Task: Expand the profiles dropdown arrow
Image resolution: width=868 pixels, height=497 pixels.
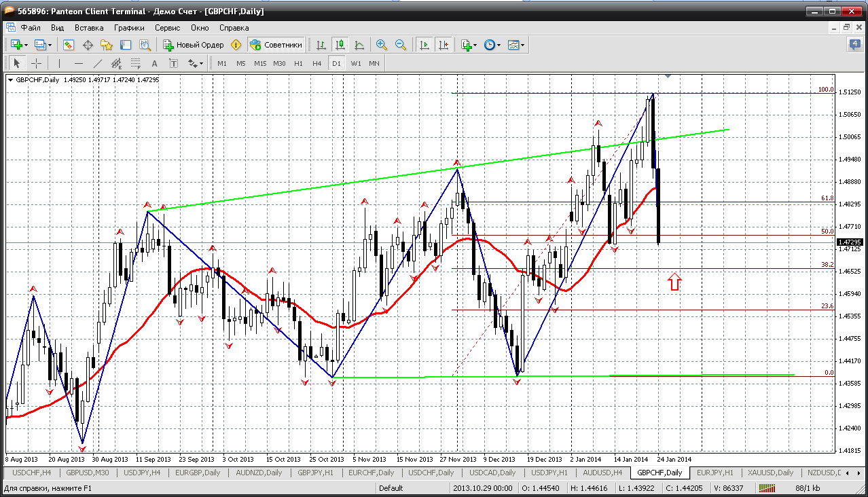Action: (51, 45)
